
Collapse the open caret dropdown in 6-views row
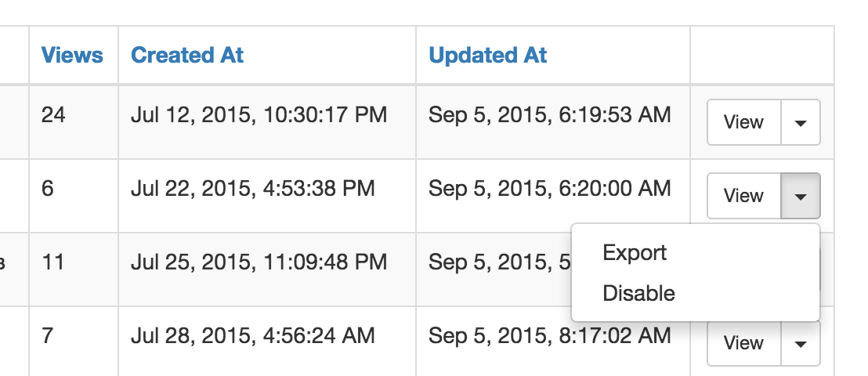click(801, 196)
